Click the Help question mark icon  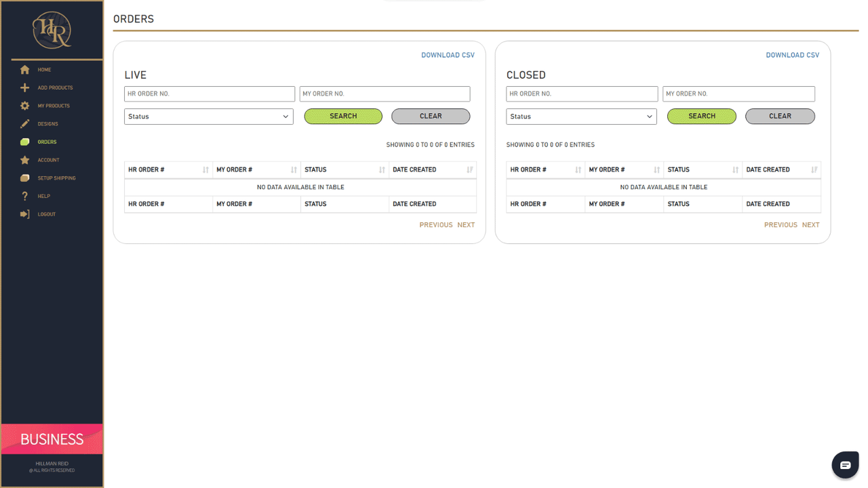(25, 196)
